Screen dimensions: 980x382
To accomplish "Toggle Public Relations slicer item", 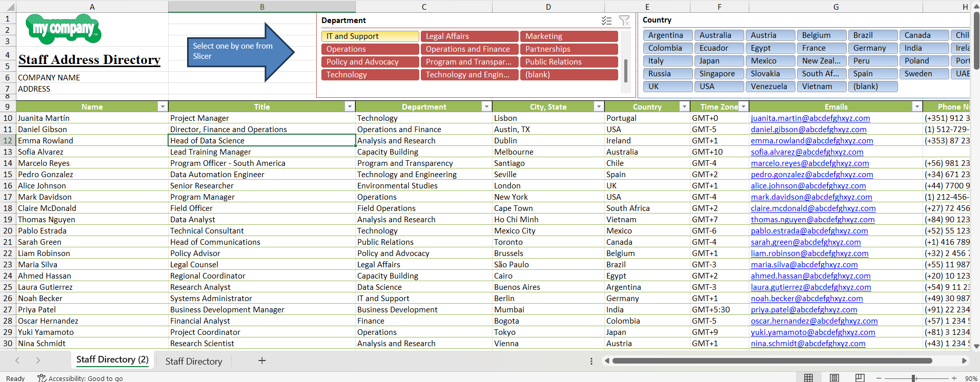I will [569, 62].
